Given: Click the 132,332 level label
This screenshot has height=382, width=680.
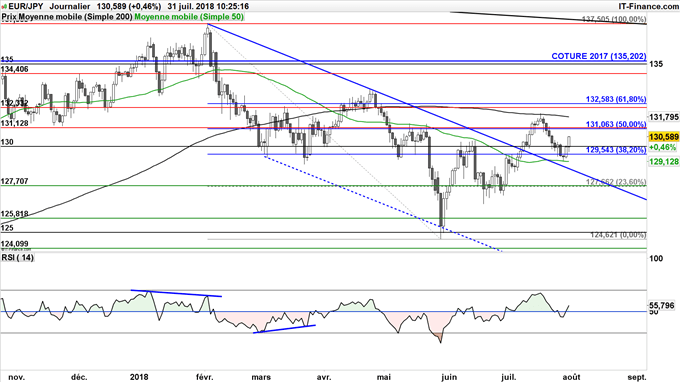Looking at the screenshot, I should [x=15, y=103].
